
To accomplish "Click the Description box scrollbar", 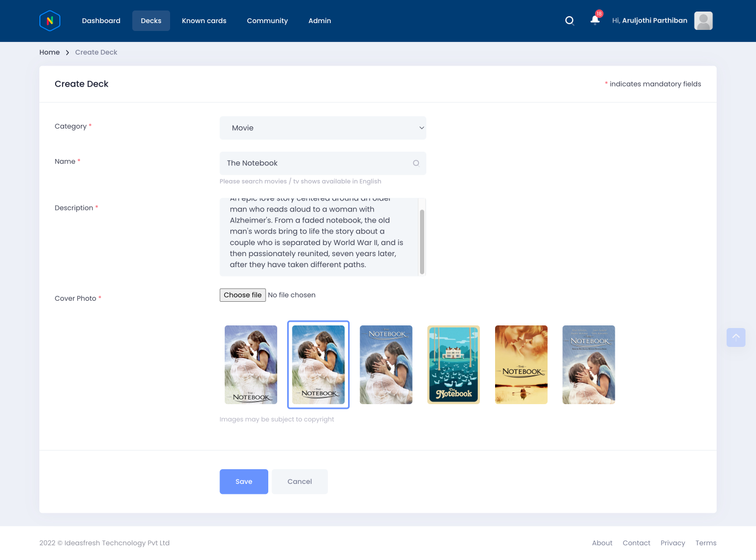I will [422, 241].
